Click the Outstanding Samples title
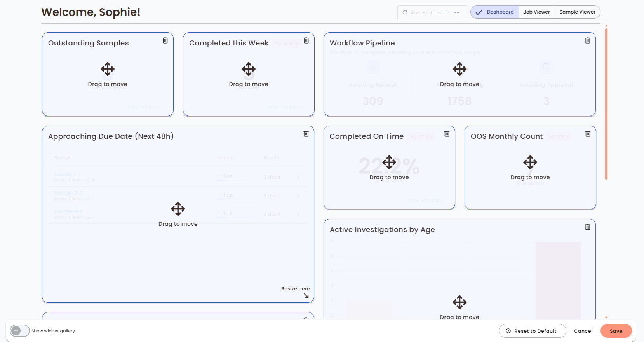 tap(88, 43)
